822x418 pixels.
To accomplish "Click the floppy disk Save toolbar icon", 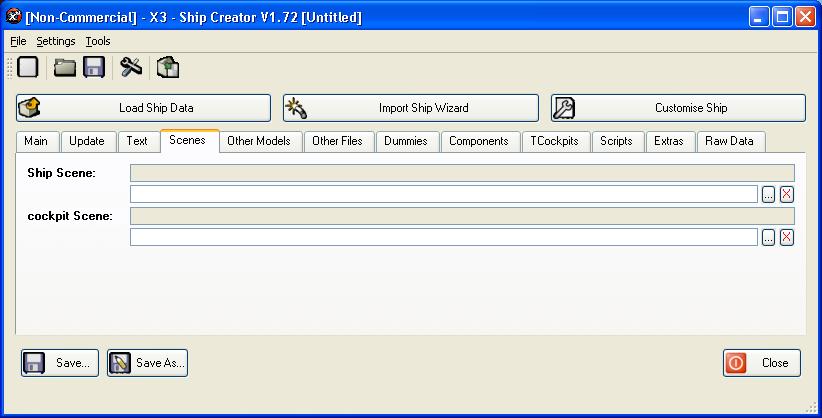I will click(x=94, y=67).
